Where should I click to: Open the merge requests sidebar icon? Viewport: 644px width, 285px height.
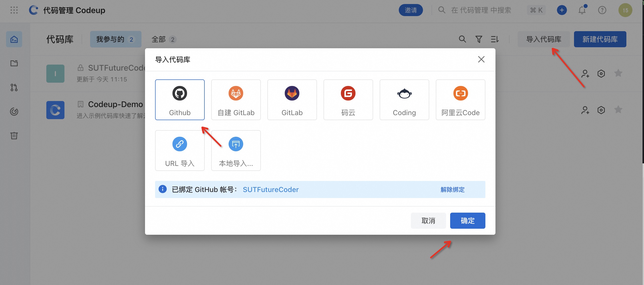point(14,87)
